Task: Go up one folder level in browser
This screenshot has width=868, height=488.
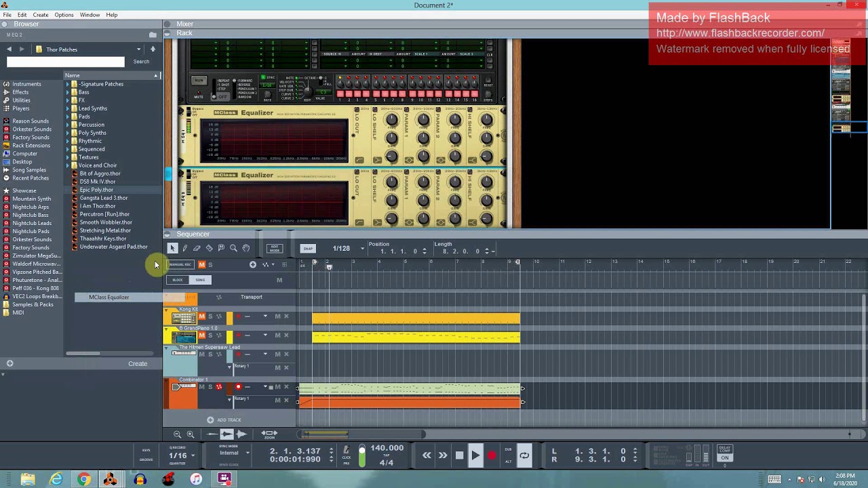Action: point(153,49)
